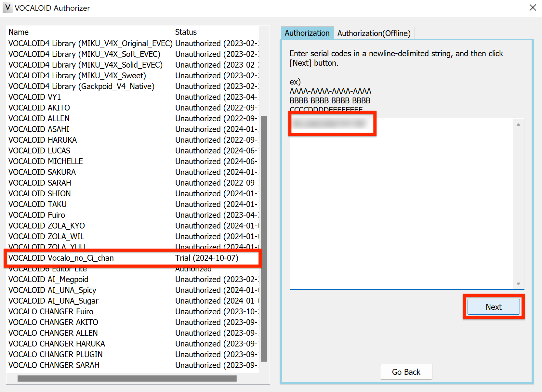Click the Next button
This screenshot has height=392, width=542.
[x=493, y=307]
